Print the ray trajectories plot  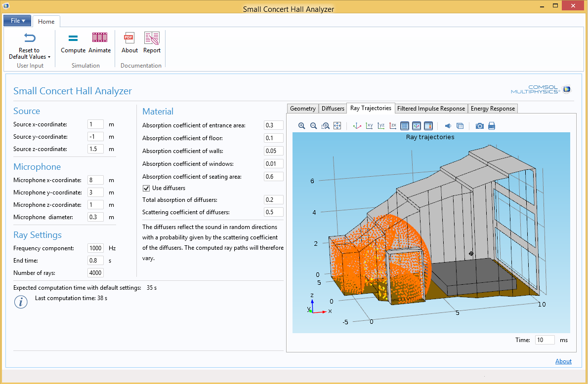(x=492, y=126)
